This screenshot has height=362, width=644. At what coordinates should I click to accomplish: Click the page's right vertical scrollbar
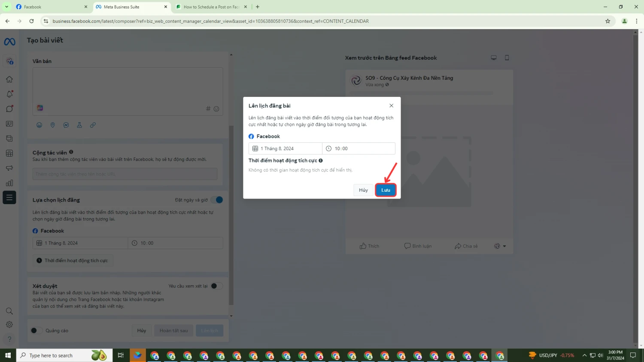635,189
